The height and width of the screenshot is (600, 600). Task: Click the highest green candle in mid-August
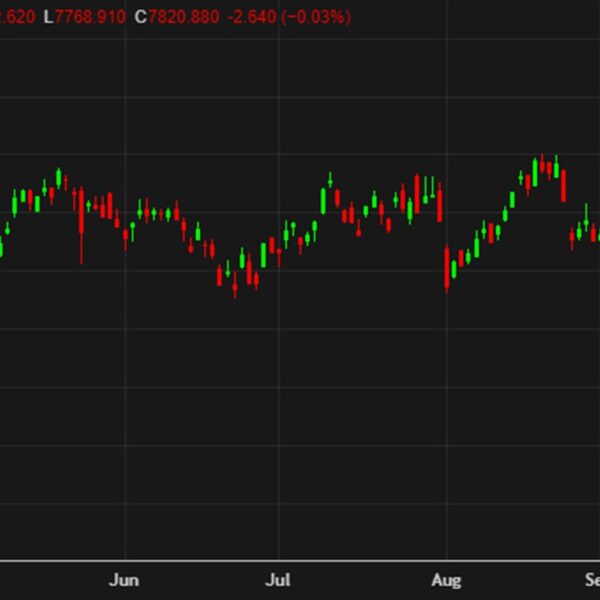pos(536,172)
